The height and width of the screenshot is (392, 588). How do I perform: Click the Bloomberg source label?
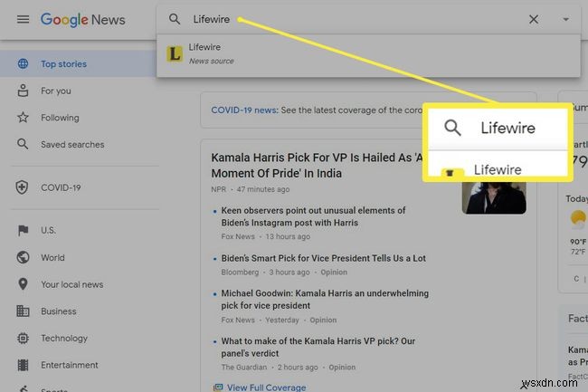(x=240, y=272)
